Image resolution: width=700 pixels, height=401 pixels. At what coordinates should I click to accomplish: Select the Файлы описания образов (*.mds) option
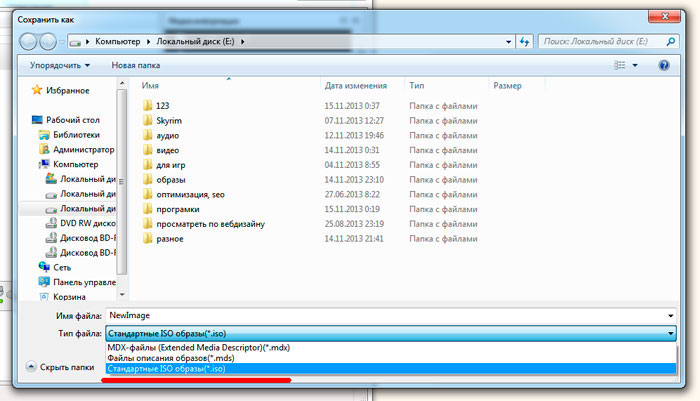pyautogui.click(x=391, y=358)
